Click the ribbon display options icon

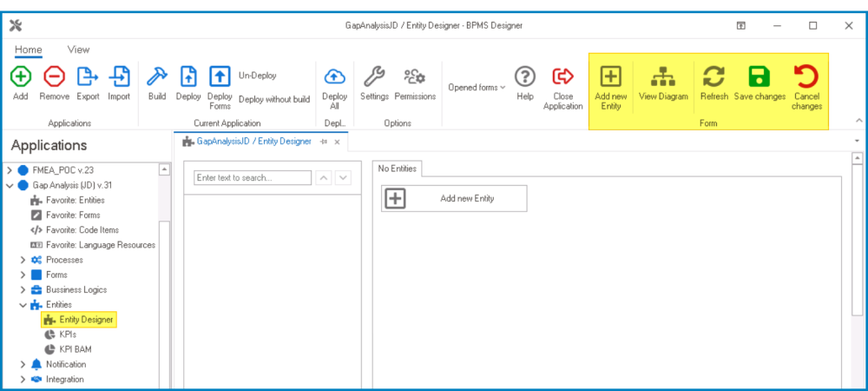(740, 25)
